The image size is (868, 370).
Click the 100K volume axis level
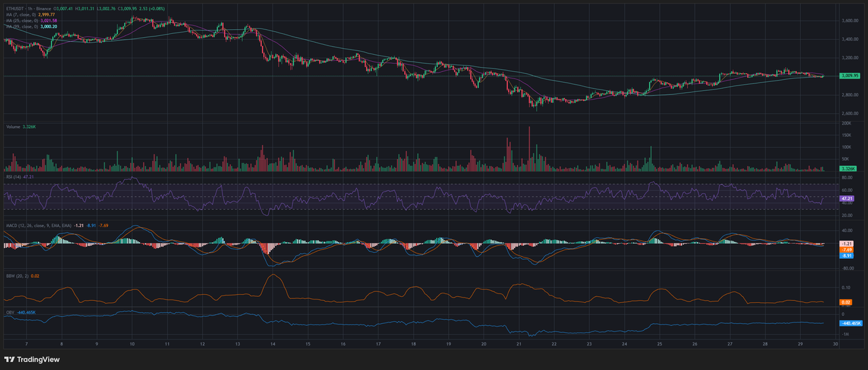846,146
